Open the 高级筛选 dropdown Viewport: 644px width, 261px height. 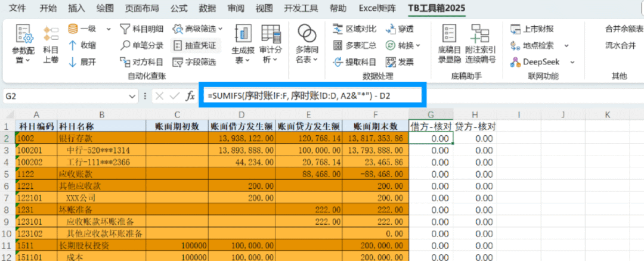click(x=221, y=29)
